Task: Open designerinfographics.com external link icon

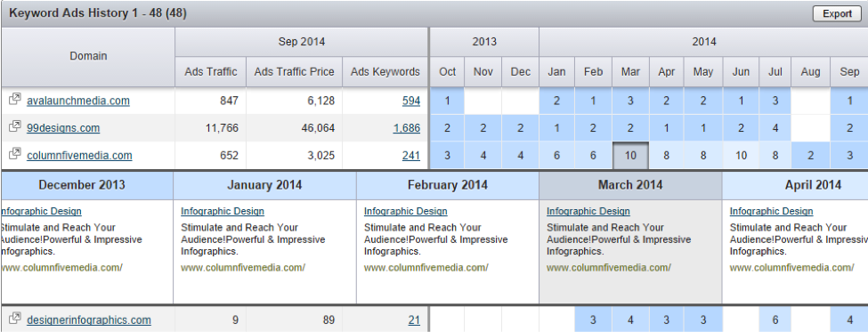Action: (15, 318)
